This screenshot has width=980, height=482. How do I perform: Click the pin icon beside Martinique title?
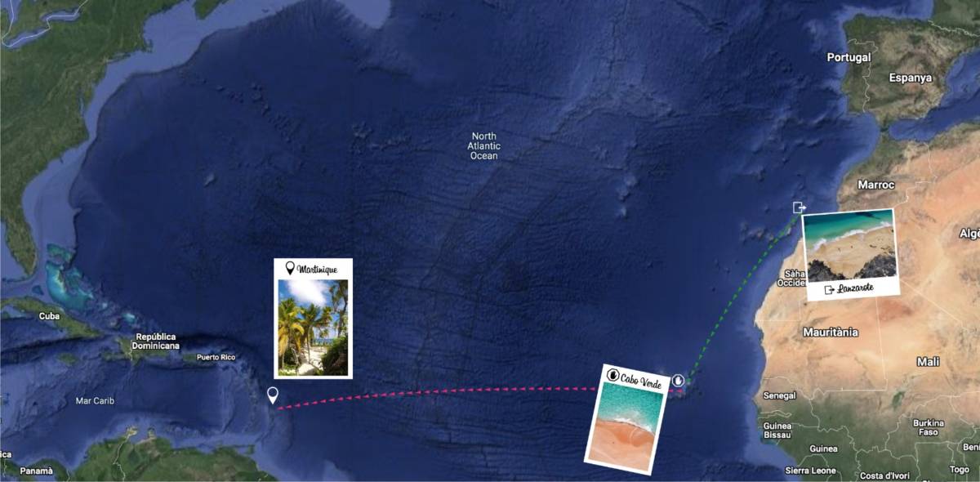(290, 268)
